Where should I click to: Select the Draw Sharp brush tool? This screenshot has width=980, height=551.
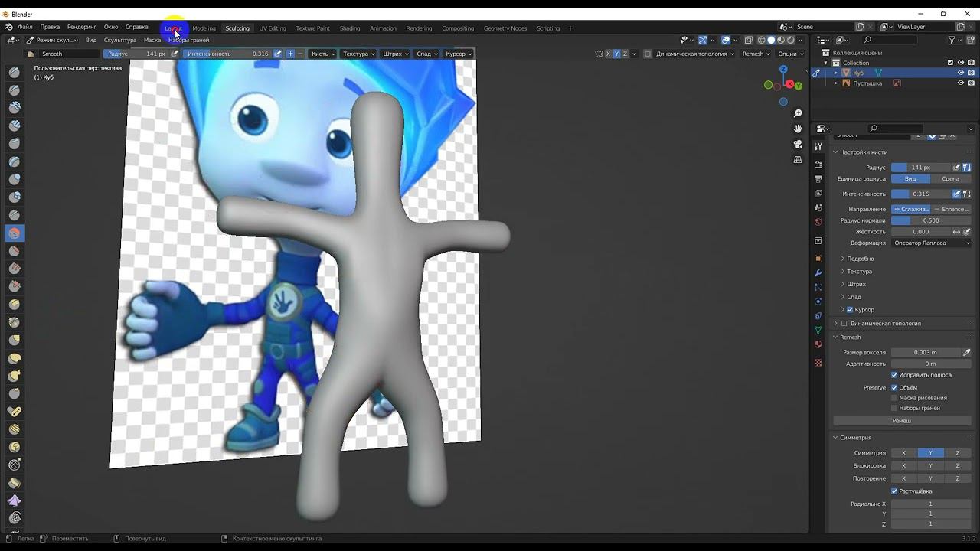click(15, 90)
